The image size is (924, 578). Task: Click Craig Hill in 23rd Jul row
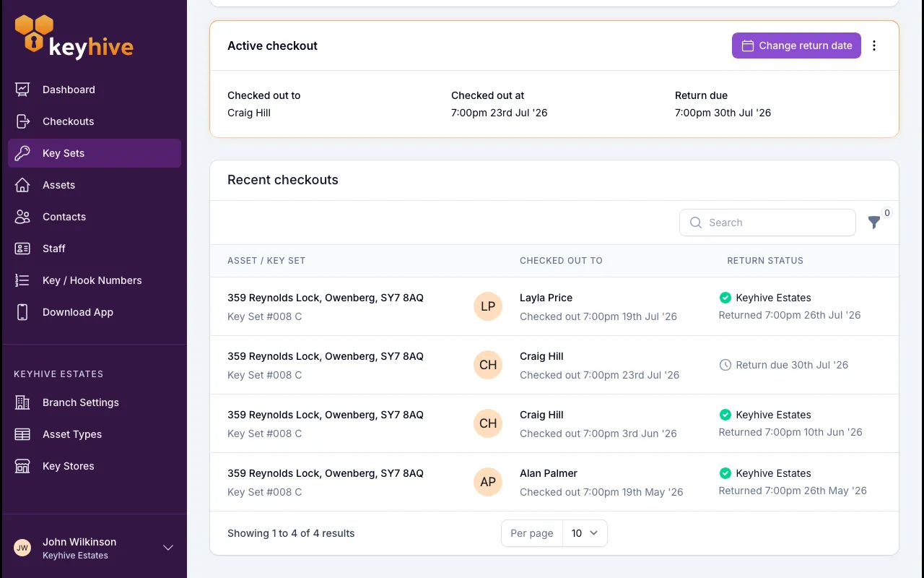[541, 356]
